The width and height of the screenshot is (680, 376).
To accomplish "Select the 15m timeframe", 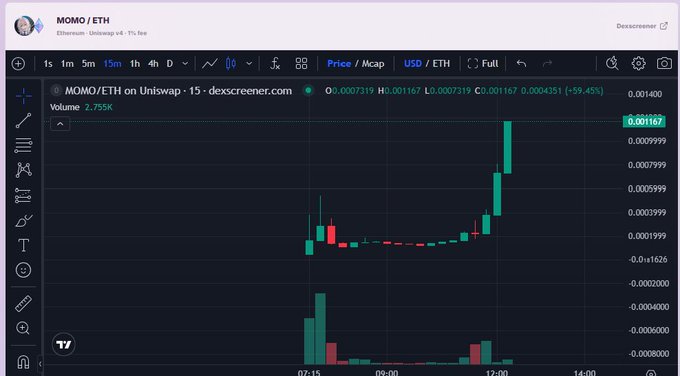I will (x=112, y=64).
